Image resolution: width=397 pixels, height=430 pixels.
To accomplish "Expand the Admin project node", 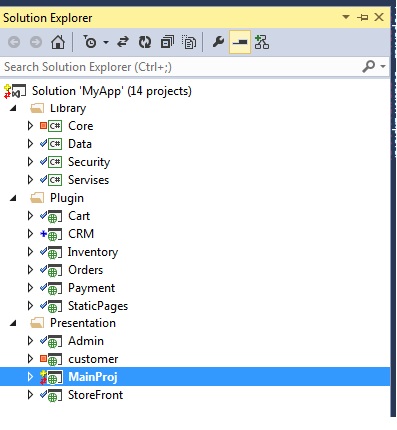I will pyautogui.click(x=30, y=341).
